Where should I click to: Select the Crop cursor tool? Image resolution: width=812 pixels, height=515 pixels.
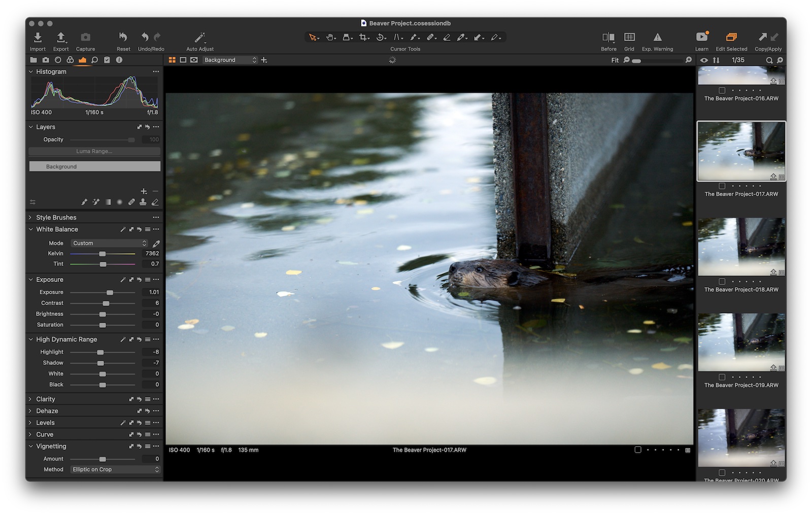coord(363,37)
